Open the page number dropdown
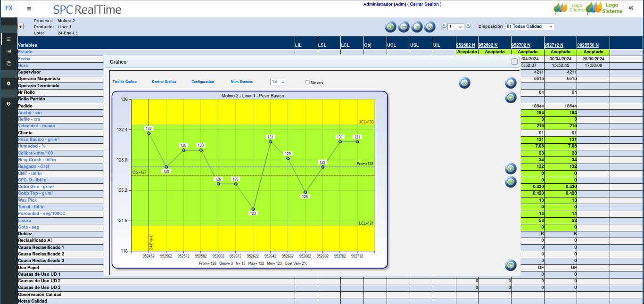The height and width of the screenshot is (304, 644). coord(455,27)
